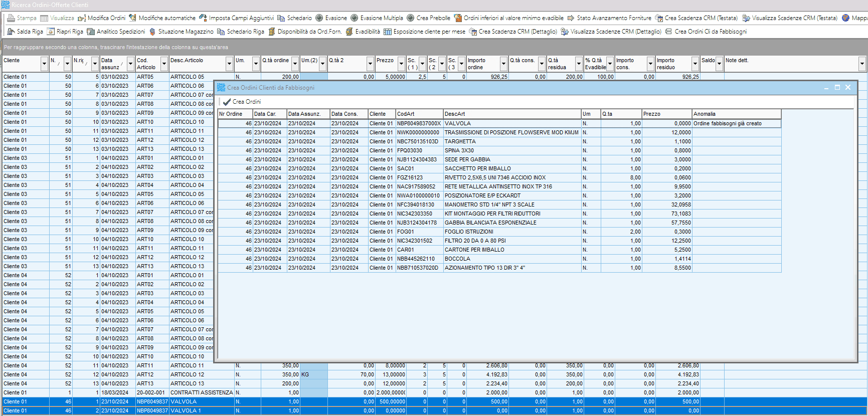Open the Desc.Articolo column filter dropdown
Image resolution: width=868 pixels, height=416 pixels.
tap(230, 64)
